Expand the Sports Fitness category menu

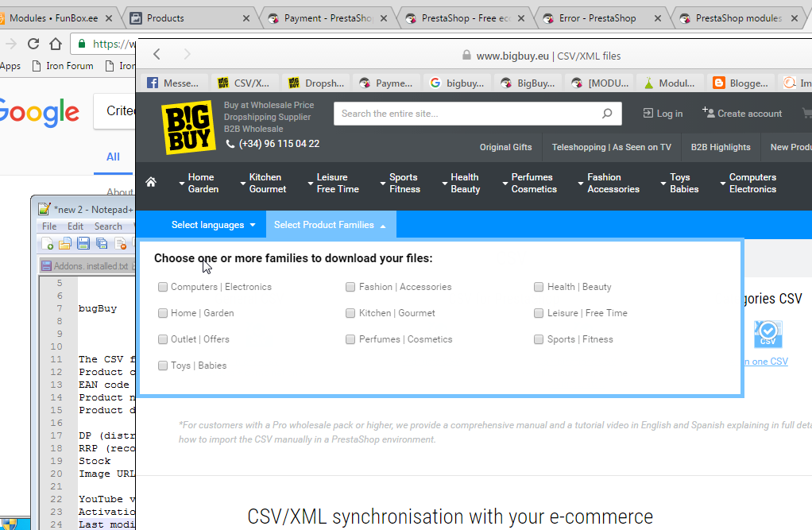[x=400, y=184]
